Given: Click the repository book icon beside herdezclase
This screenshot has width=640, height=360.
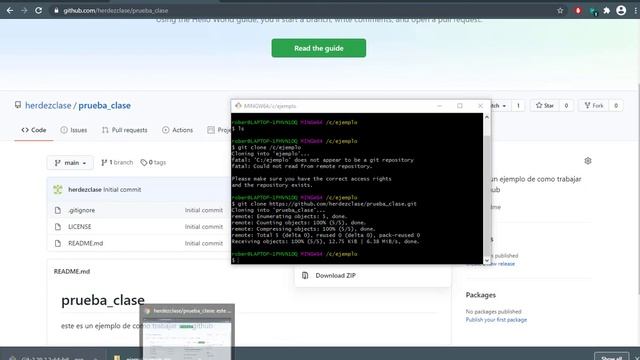Looking at the screenshot, I should click(x=18, y=105).
